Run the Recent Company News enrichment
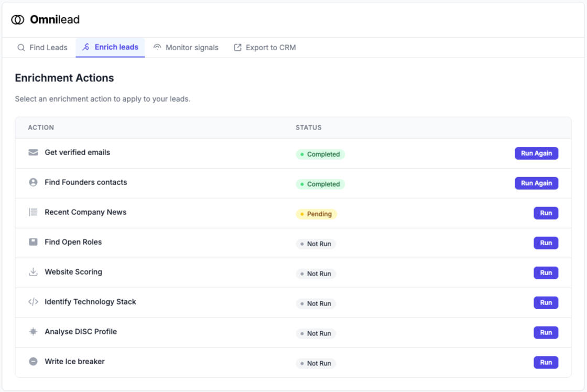The image size is (587, 392). click(x=546, y=213)
